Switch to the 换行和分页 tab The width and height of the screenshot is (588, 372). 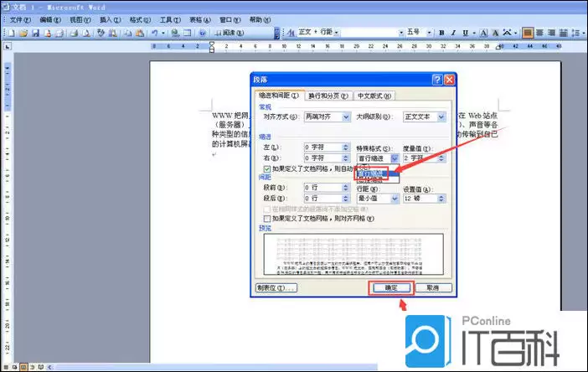click(x=327, y=96)
